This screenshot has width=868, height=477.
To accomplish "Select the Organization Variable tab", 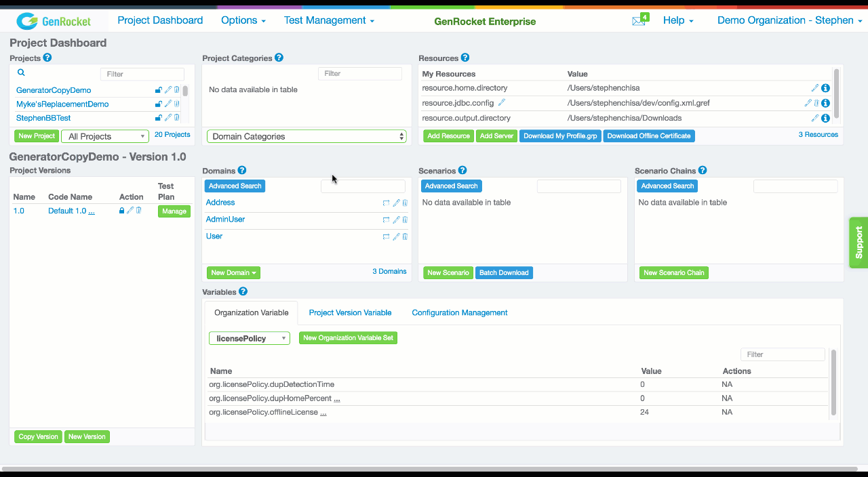I will (252, 313).
